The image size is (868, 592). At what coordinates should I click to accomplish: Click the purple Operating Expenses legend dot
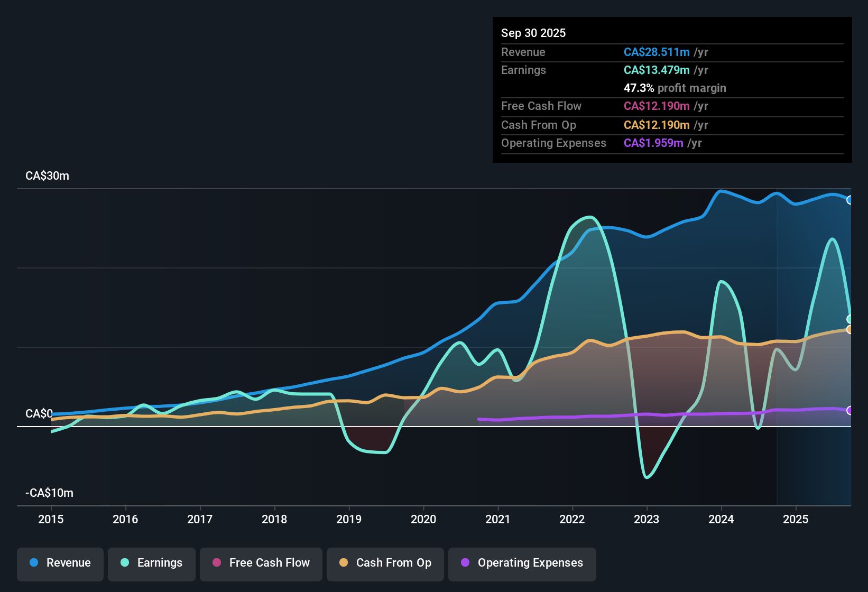[x=465, y=563]
